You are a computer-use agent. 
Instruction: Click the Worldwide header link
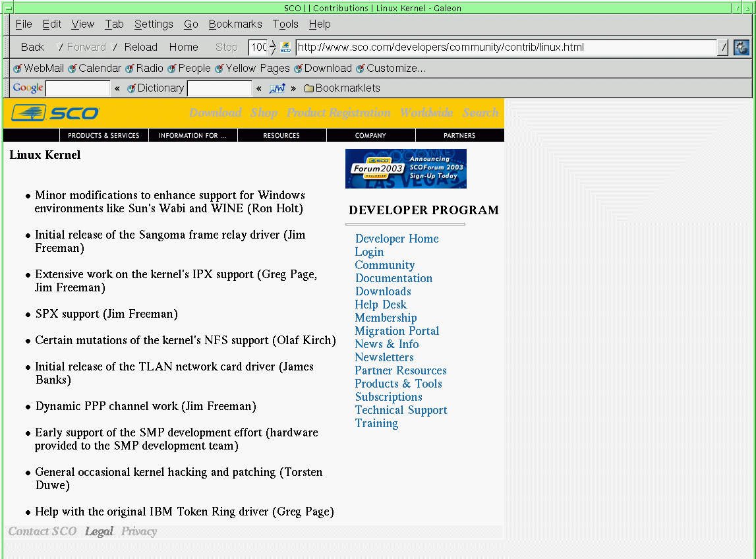pos(426,112)
